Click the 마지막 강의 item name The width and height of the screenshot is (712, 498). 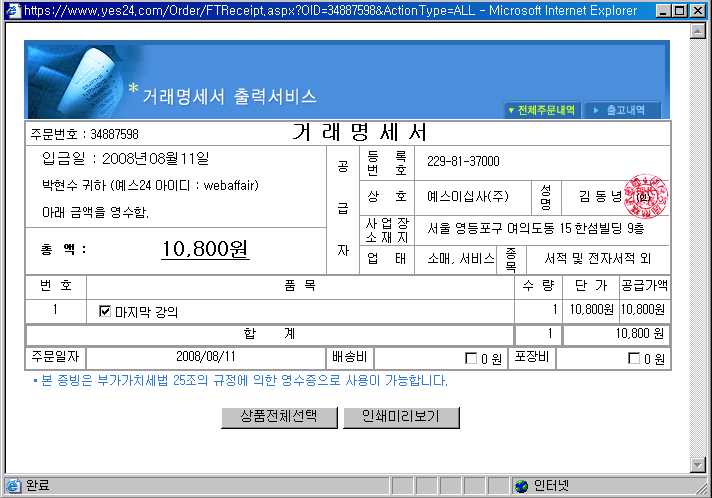[x=146, y=312]
